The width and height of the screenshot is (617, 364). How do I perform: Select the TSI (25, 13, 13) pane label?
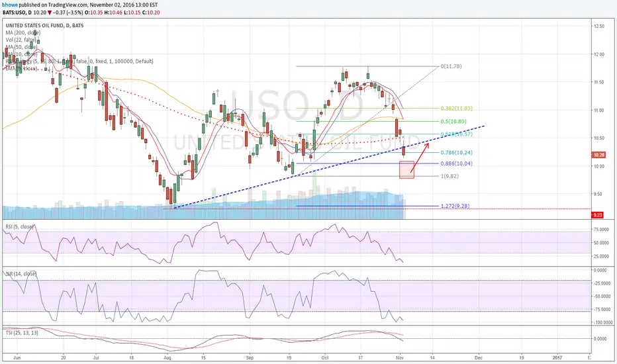pyautogui.click(x=22, y=333)
